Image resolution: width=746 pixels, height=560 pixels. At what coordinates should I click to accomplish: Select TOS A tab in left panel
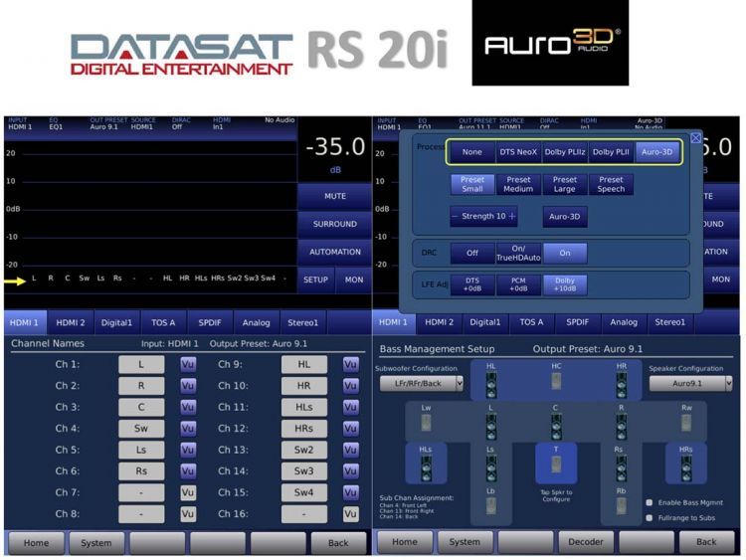point(163,322)
